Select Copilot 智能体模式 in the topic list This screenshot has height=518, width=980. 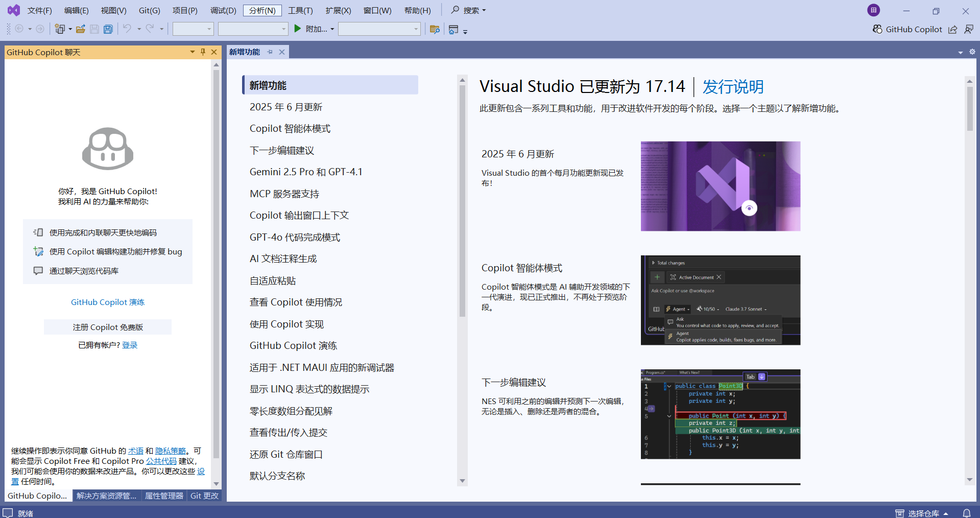[x=290, y=128]
